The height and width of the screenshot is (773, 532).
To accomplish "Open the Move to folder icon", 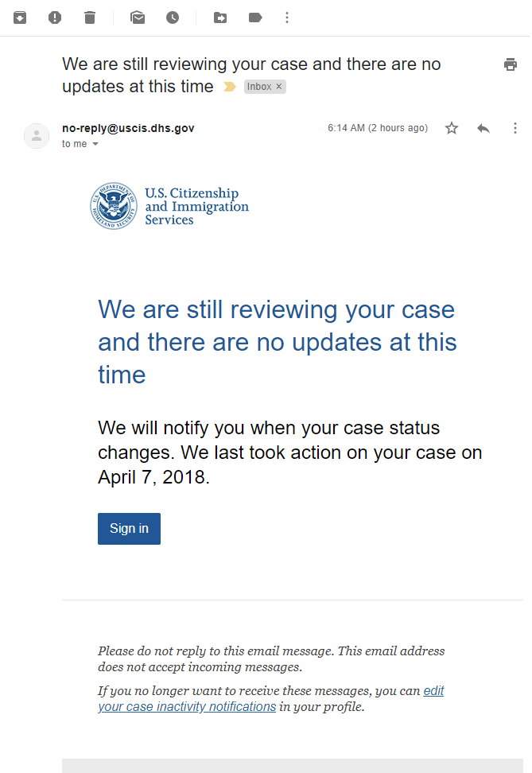I will pos(220,17).
